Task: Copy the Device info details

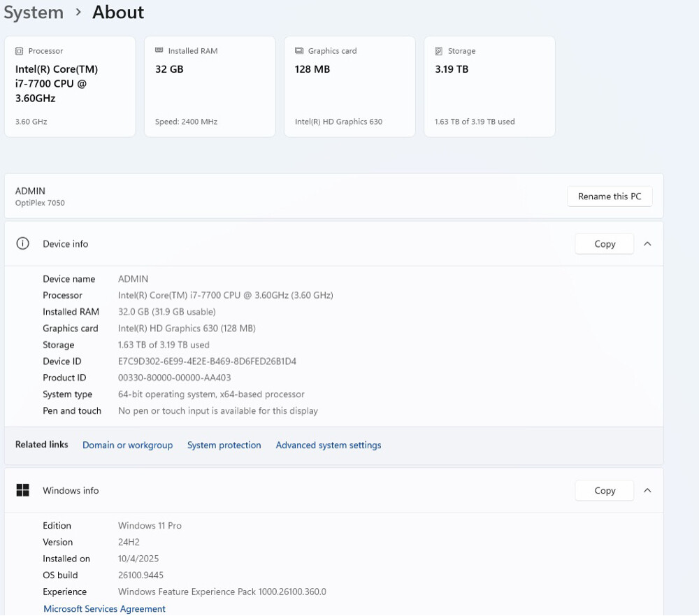Action: (x=605, y=244)
